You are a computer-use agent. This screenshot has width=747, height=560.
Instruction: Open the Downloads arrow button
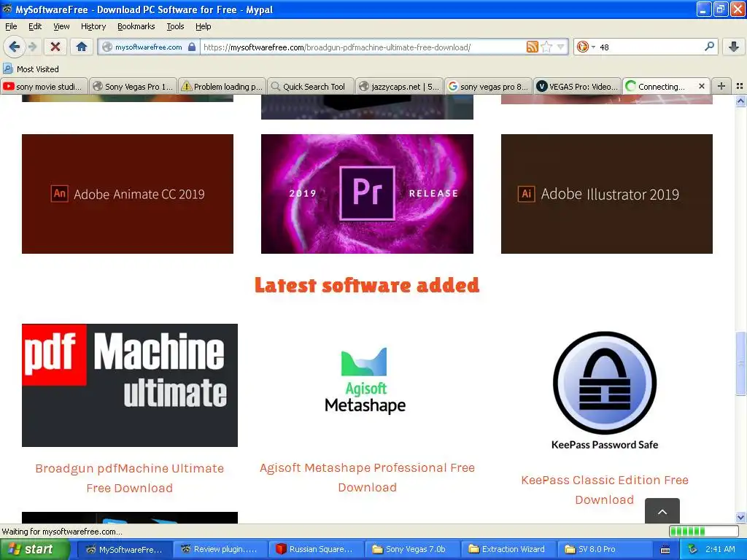click(734, 47)
